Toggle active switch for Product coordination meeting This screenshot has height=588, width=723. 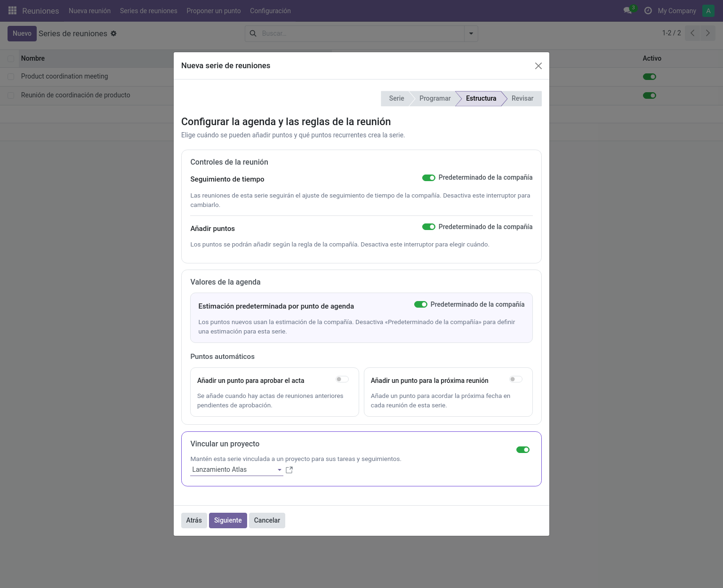coord(650,77)
